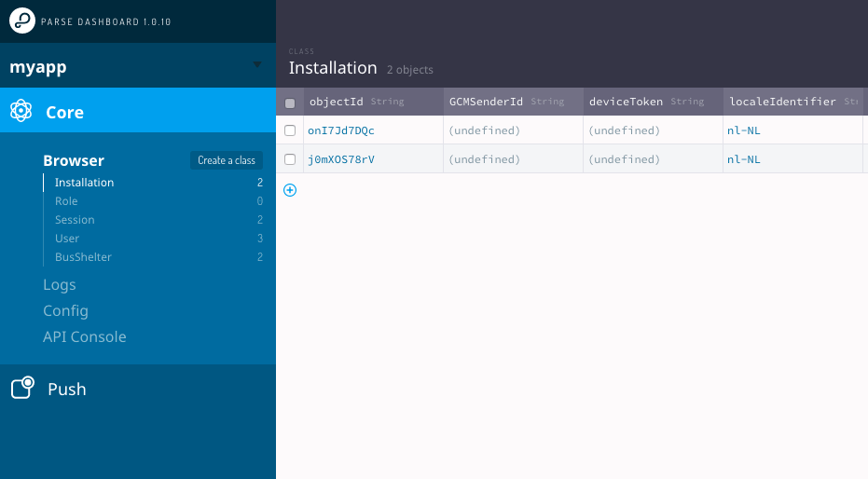This screenshot has height=479, width=868.
Task: Open the Push section
Action: (138, 389)
